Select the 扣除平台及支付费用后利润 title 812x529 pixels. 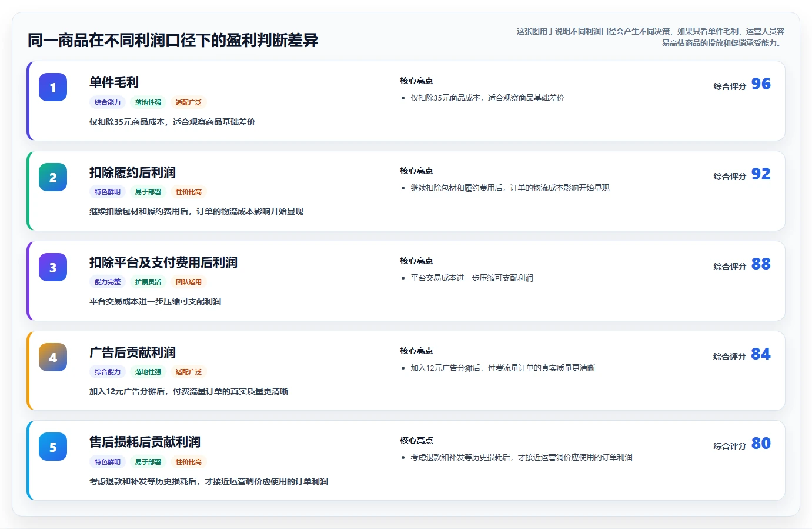163,262
